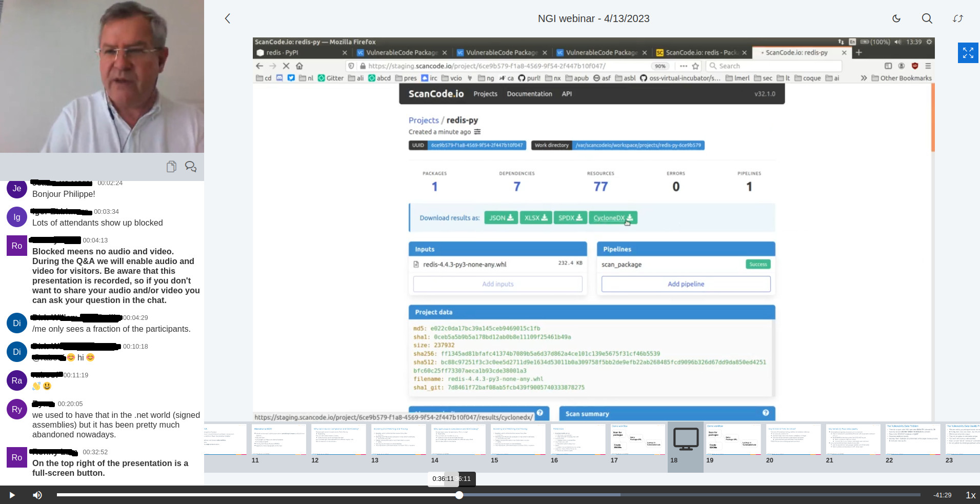Open the Firefox hamburger menu
980x504 pixels.
(x=928, y=66)
